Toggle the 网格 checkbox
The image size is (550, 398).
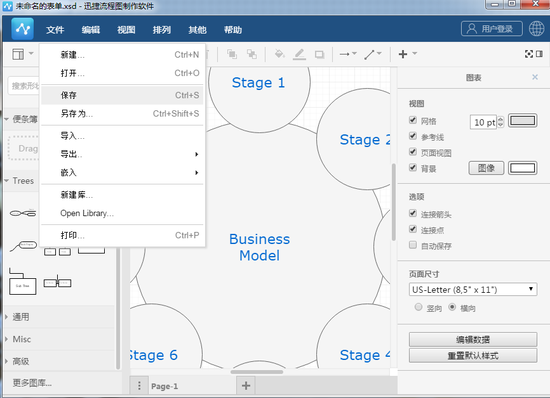pyautogui.click(x=413, y=120)
